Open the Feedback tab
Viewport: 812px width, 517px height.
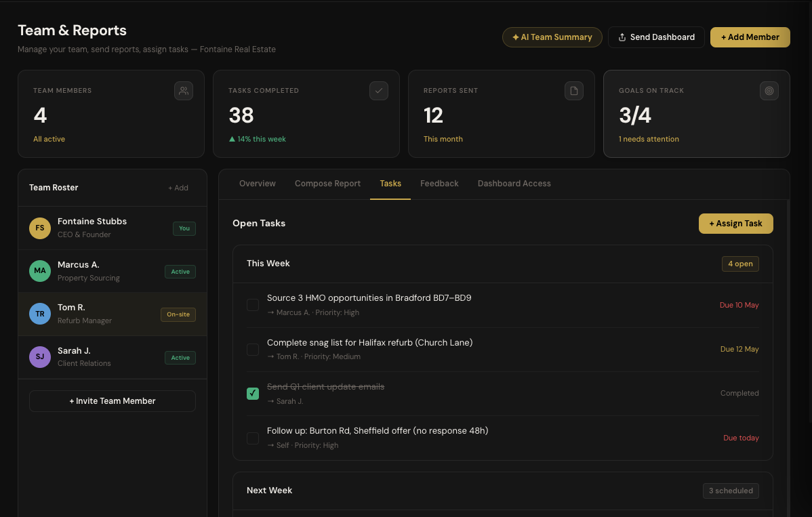(x=439, y=184)
